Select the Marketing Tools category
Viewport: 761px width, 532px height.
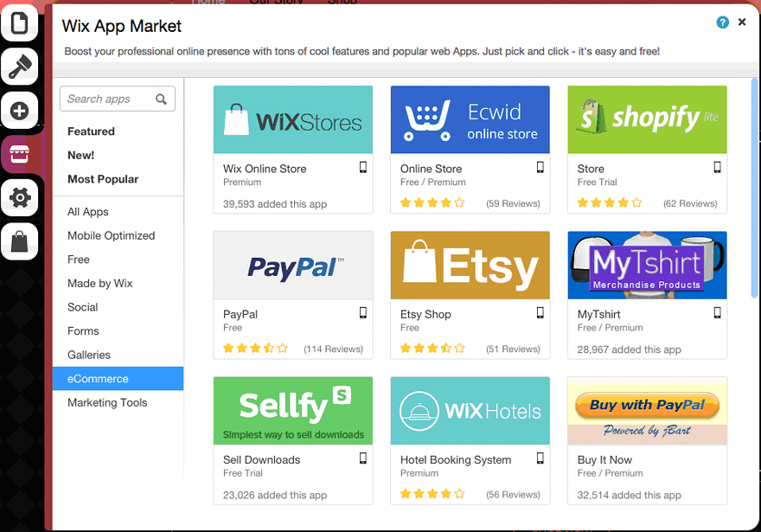coord(107,402)
